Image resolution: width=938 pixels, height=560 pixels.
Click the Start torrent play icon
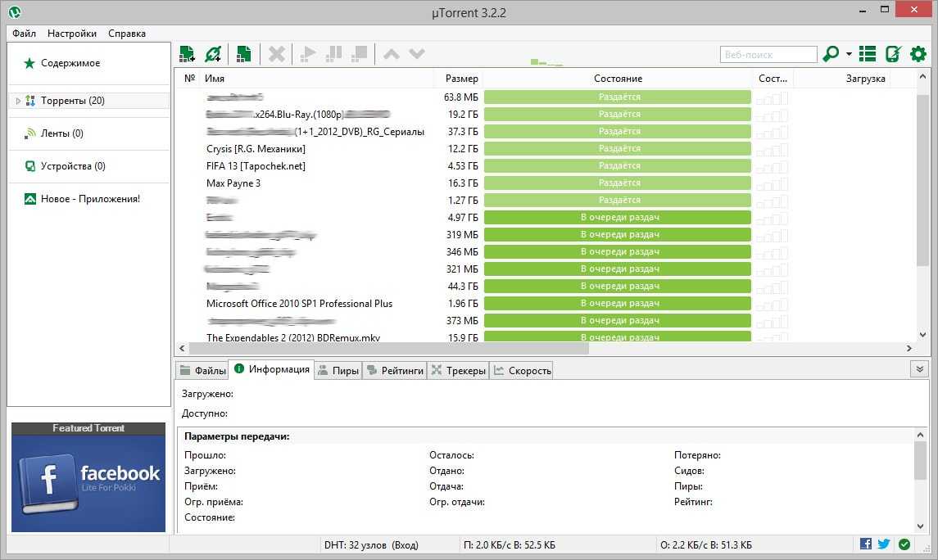click(308, 54)
